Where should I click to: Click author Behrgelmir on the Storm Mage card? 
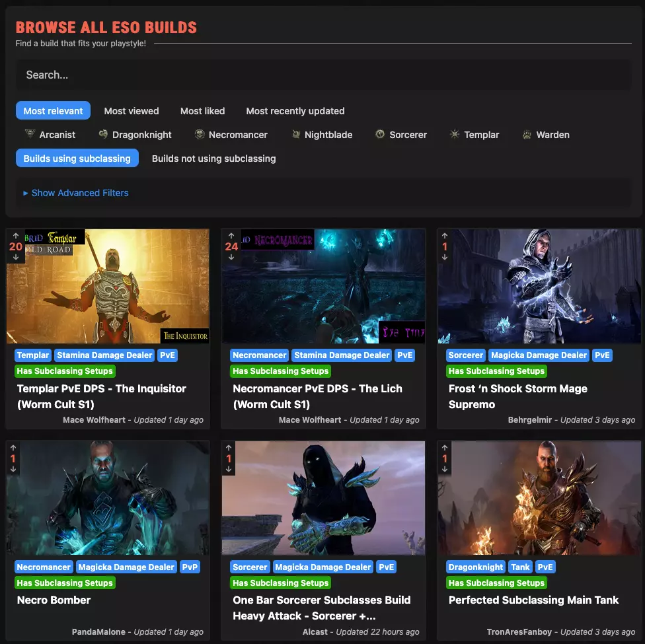tap(530, 420)
